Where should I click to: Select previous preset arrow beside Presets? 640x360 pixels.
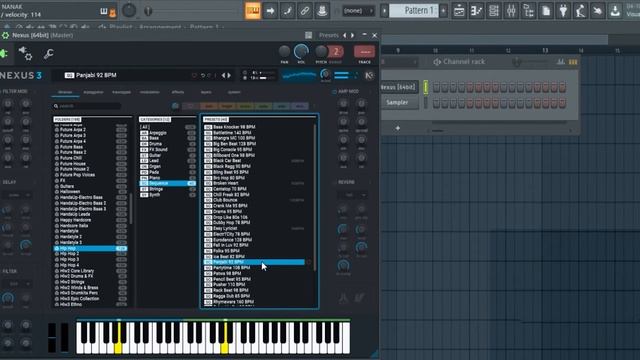point(344,36)
